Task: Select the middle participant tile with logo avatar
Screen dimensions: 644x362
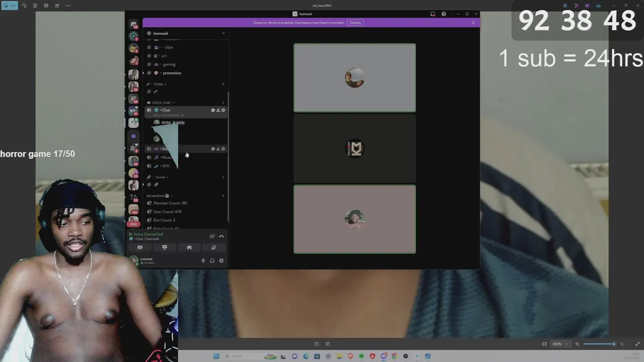Action: 355,149
